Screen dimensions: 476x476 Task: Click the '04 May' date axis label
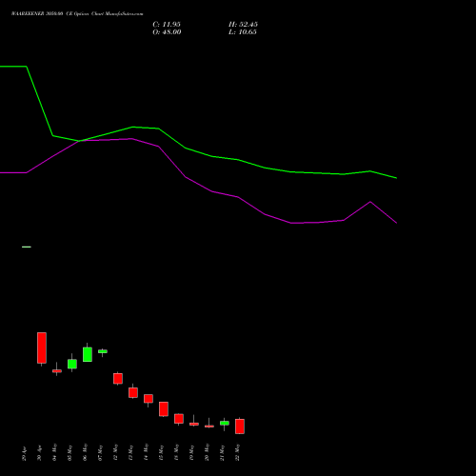[x=55, y=452]
